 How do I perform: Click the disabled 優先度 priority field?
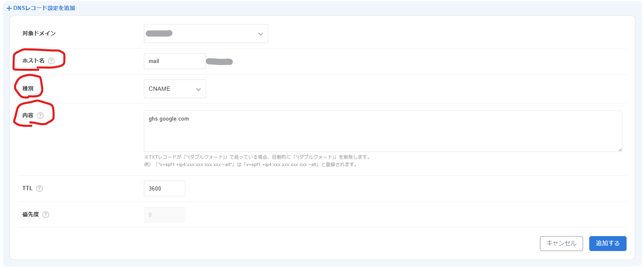(x=165, y=215)
